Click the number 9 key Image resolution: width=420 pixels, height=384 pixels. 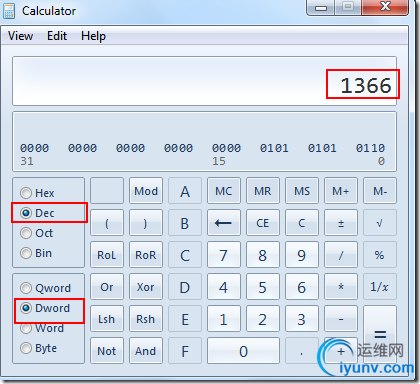(x=302, y=255)
